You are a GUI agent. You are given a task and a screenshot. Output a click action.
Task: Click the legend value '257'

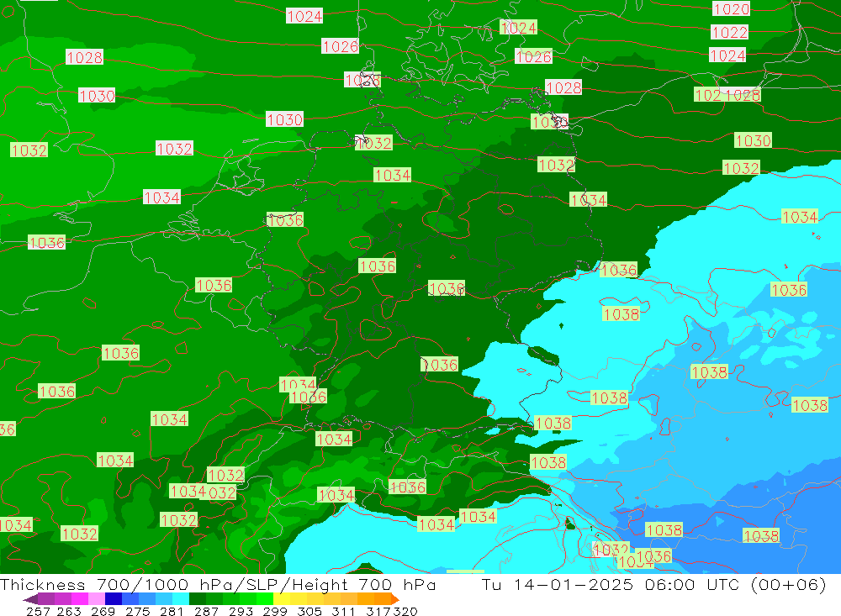(38, 612)
